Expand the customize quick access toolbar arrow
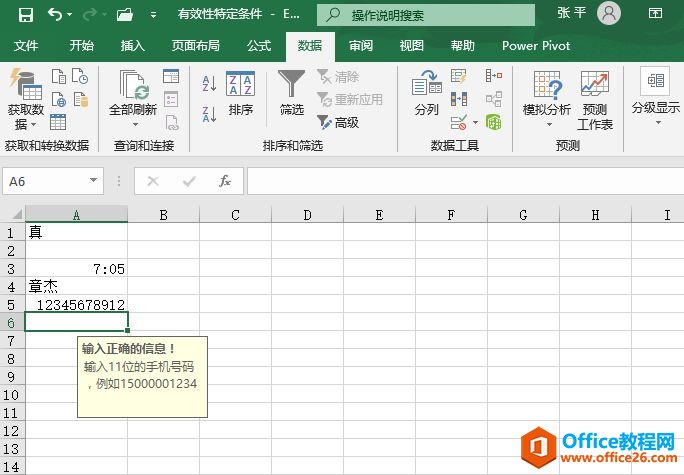The image size is (684, 475). (x=153, y=15)
